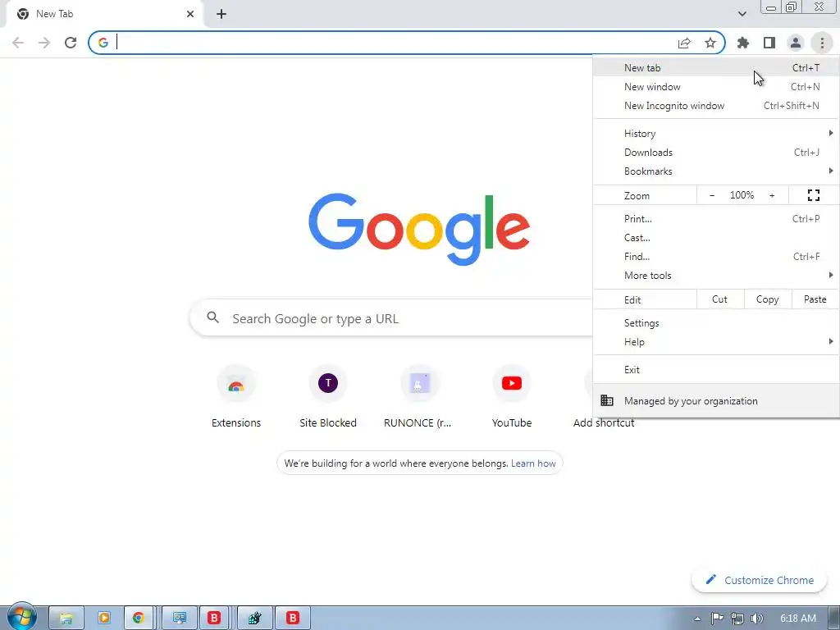Go back with the back arrow

pyautogui.click(x=18, y=43)
